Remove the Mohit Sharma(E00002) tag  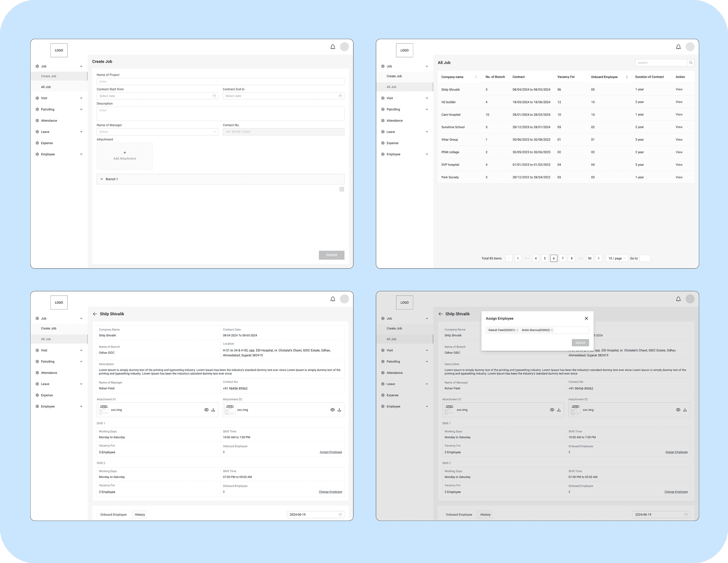tap(552, 330)
